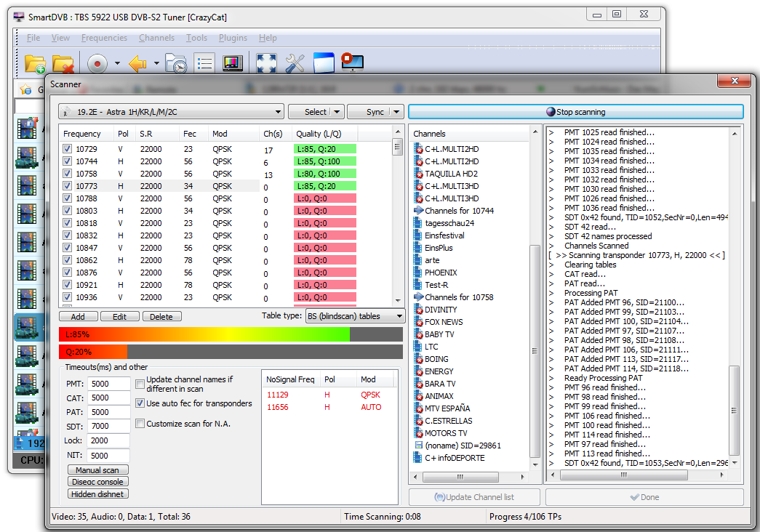The height and width of the screenshot is (532, 760).
Task: Open settings via wrench and screwdriver icon
Action: coord(295,63)
